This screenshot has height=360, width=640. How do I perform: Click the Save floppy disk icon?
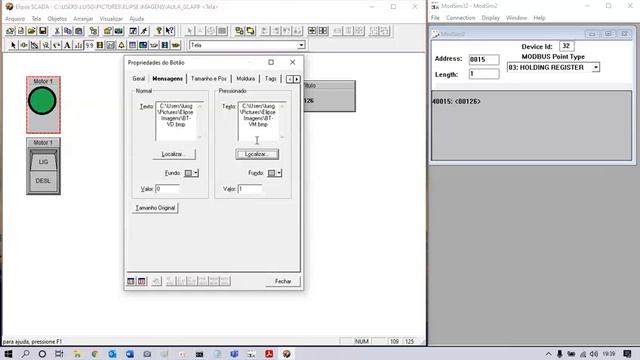pyautogui.click(x=42, y=31)
